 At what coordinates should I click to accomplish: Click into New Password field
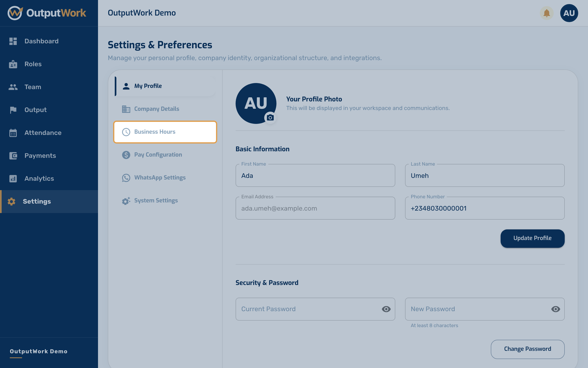click(x=484, y=309)
